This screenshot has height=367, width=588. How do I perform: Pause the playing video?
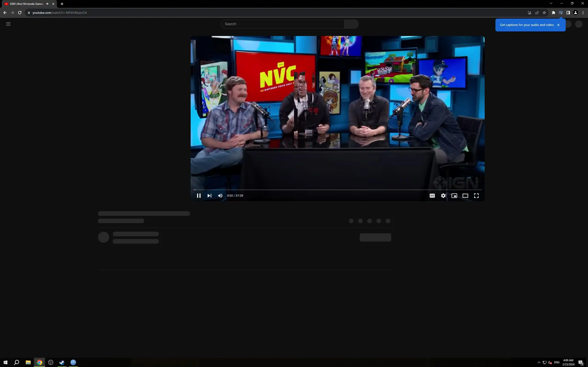pos(198,196)
